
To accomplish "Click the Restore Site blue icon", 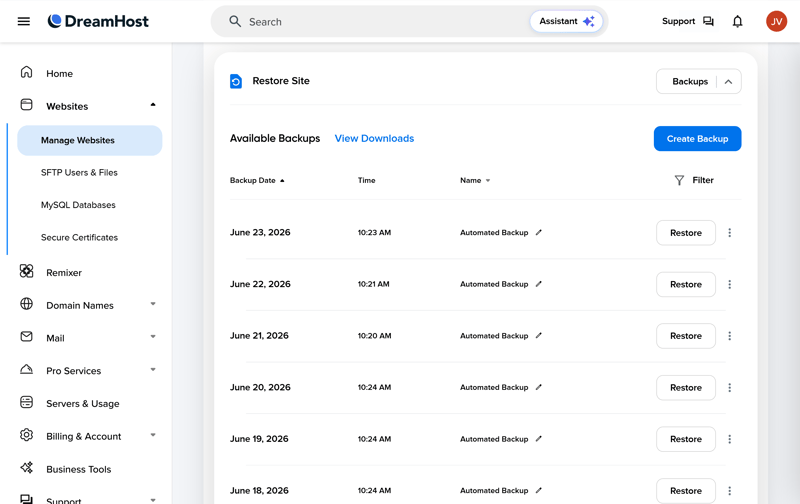I will 236,81.
